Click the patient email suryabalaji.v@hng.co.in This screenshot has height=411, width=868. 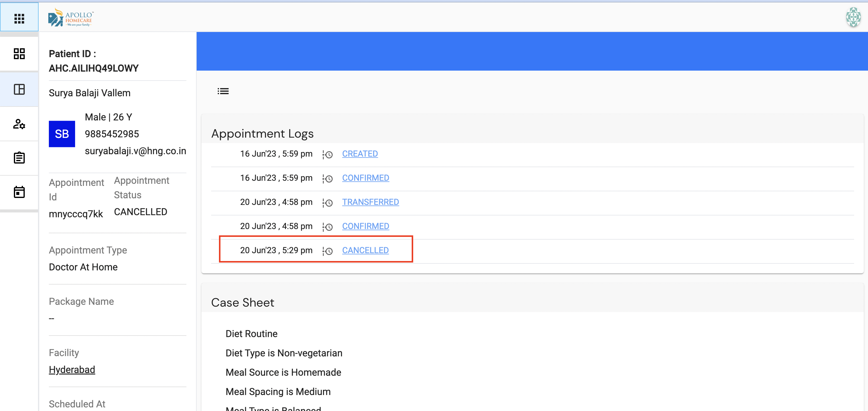(x=135, y=151)
